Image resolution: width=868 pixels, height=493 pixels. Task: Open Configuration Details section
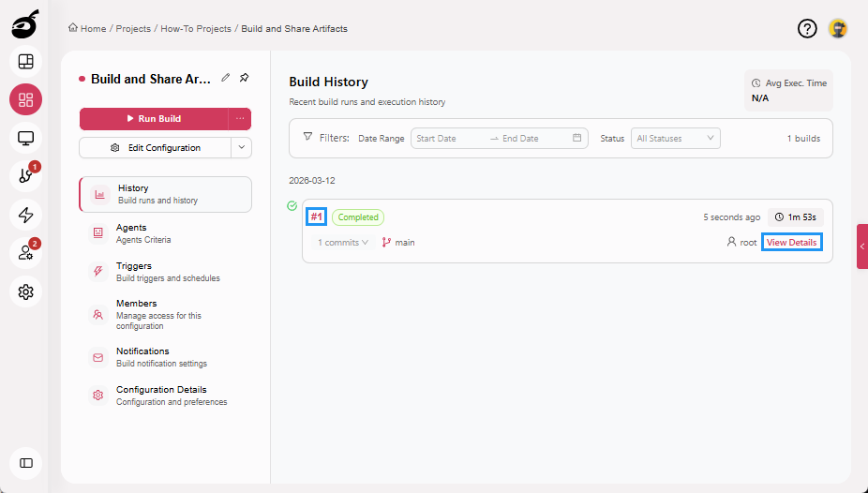pos(166,396)
